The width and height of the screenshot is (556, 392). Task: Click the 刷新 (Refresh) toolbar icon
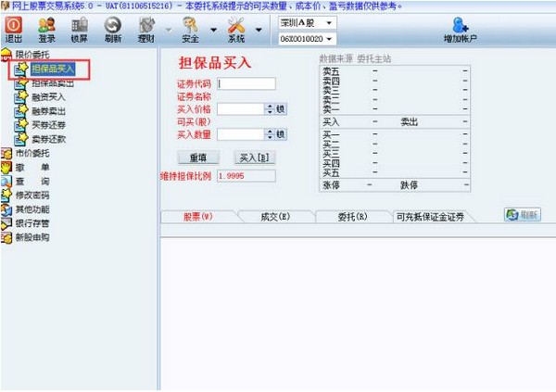pos(112,30)
